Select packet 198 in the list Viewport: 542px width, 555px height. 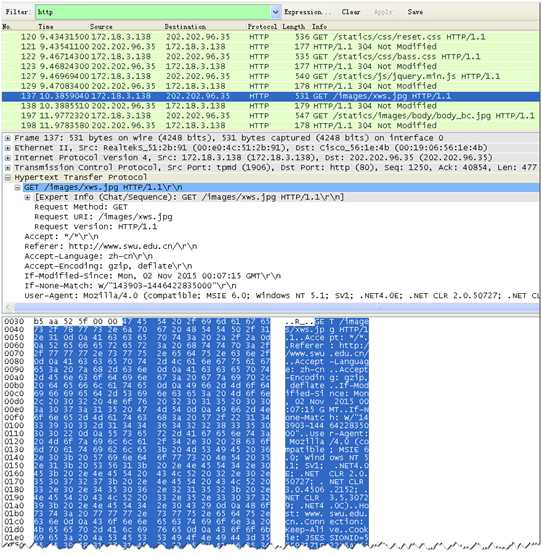271,126
